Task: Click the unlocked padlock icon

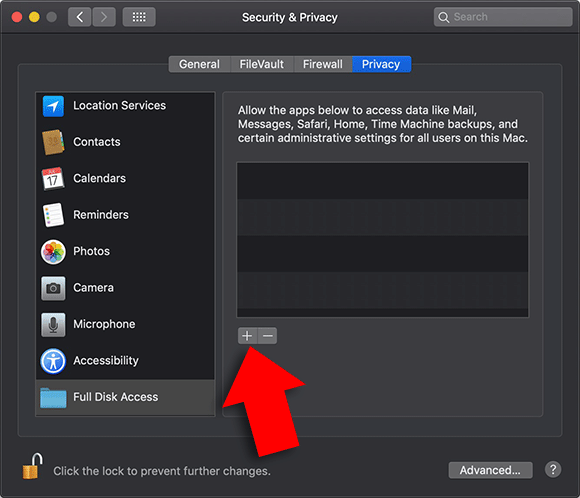Action: click(x=32, y=466)
